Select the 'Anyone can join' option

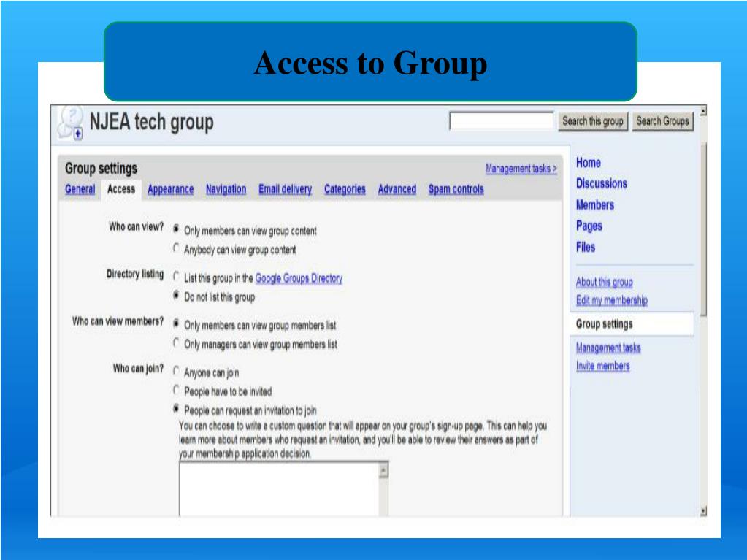[x=176, y=371]
